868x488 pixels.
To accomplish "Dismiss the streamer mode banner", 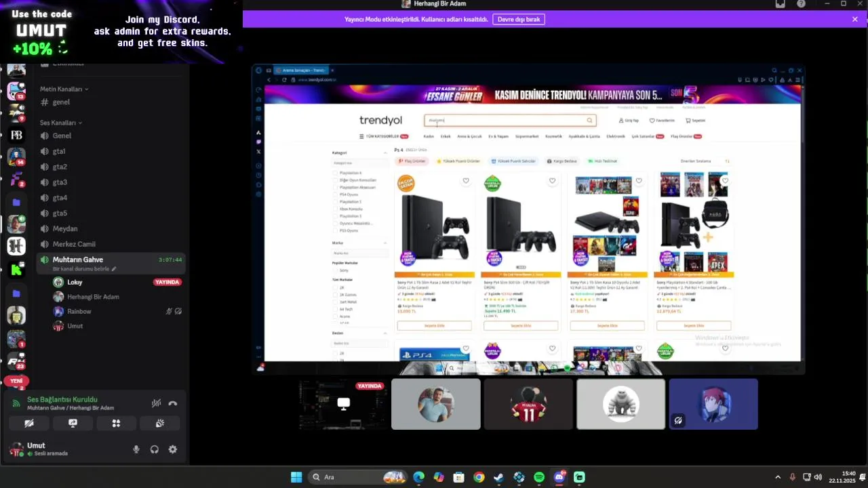I will point(855,20).
